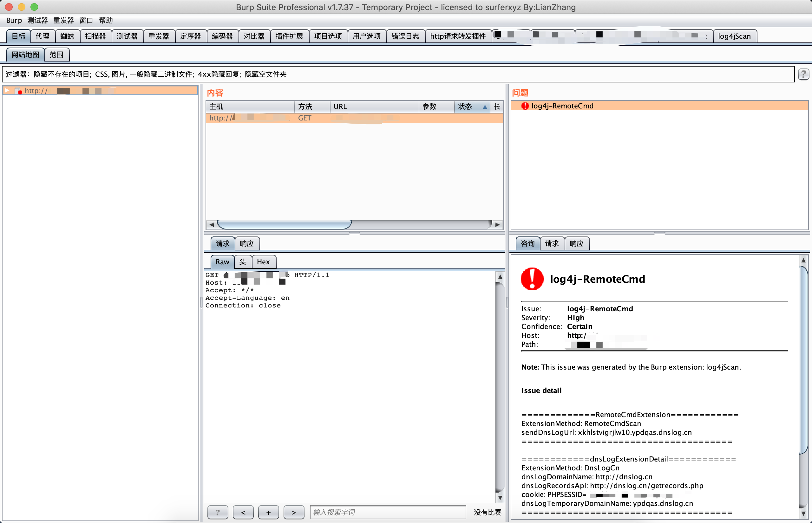This screenshot has width=812, height=523.
Task: Click the left scroll arrow of content table
Action: coord(212,224)
